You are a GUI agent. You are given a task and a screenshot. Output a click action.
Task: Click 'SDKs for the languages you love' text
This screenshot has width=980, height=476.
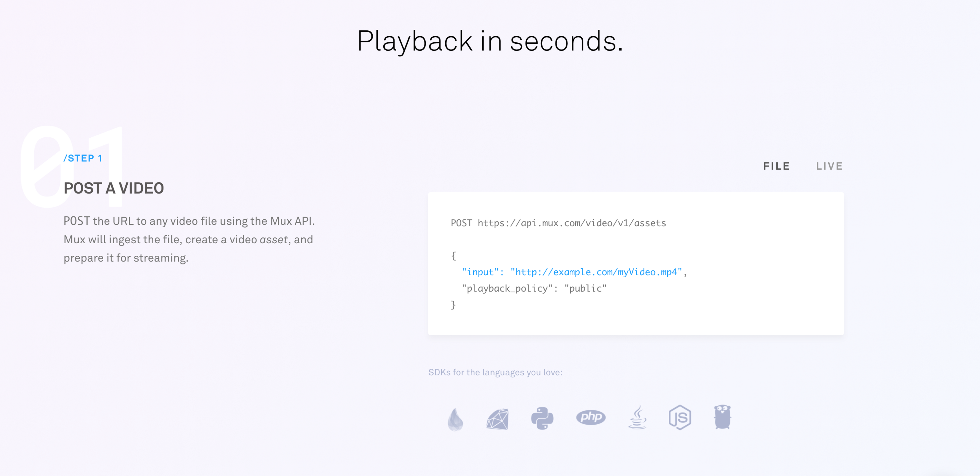coord(495,372)
